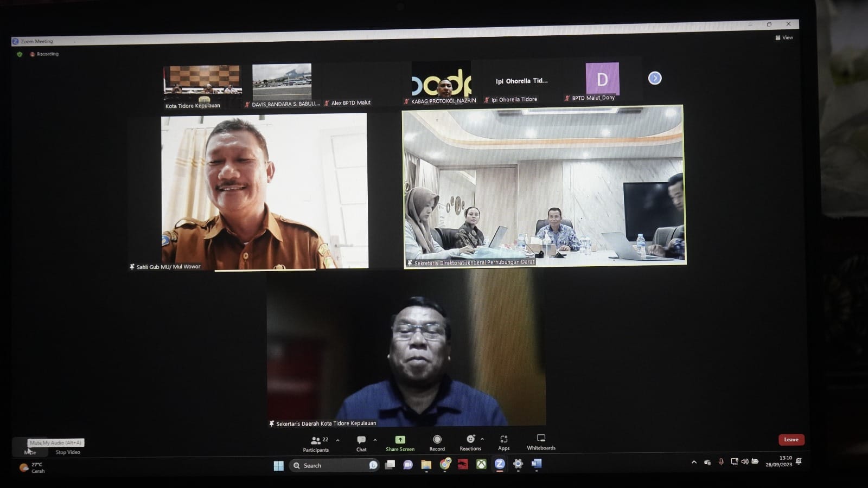Expand the Reactions options arrow
The width and height of the screenshot is (868, 488).
point(482,439)
